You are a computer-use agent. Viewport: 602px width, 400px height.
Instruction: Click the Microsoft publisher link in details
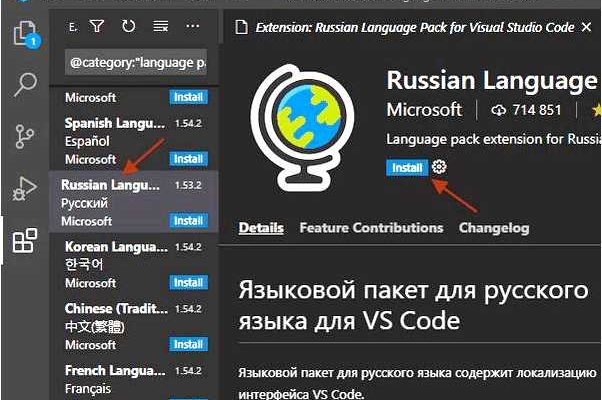point(424,110)
